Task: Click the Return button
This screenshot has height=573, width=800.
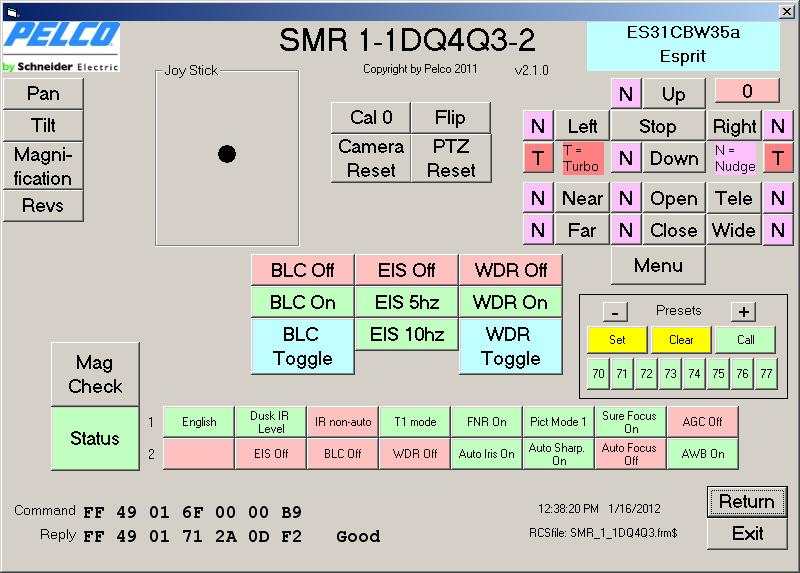Action: pyautogui.click(x=747, y=502)
